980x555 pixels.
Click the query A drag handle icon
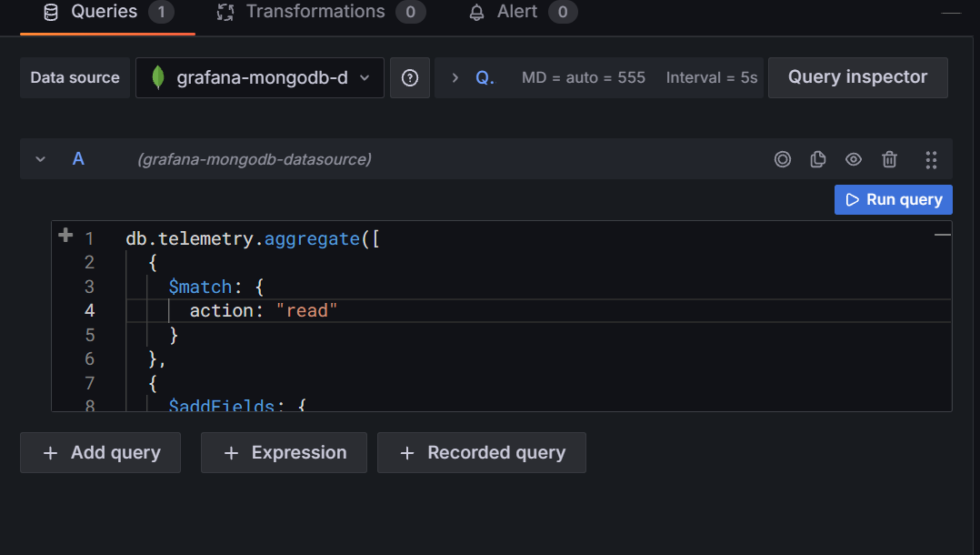931,159
